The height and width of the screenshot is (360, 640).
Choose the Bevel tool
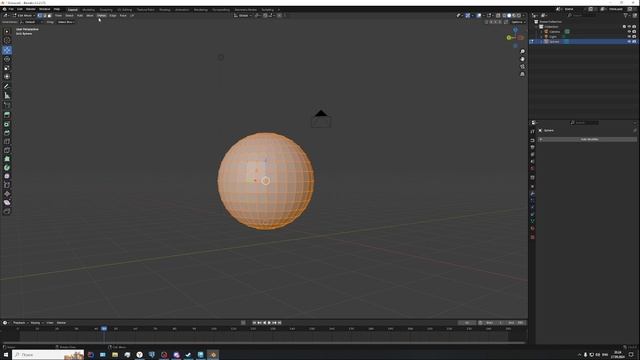[x=7, y=133]
